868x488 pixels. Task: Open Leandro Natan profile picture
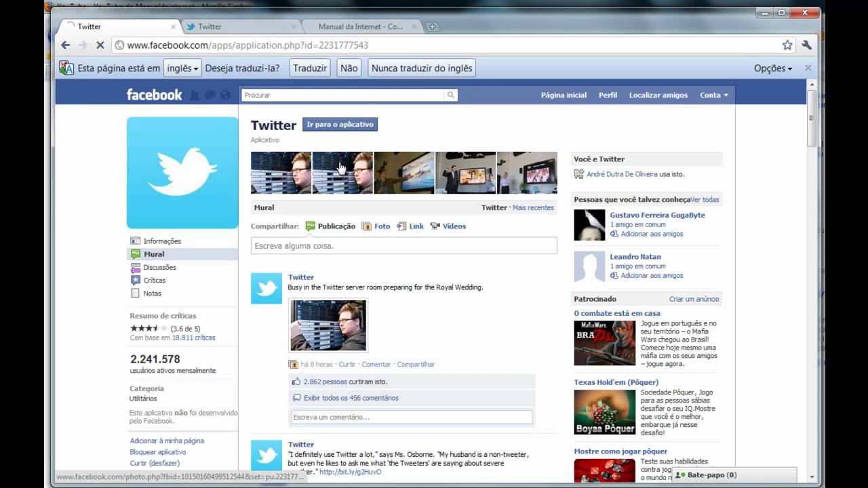click(x=589, y=266)
